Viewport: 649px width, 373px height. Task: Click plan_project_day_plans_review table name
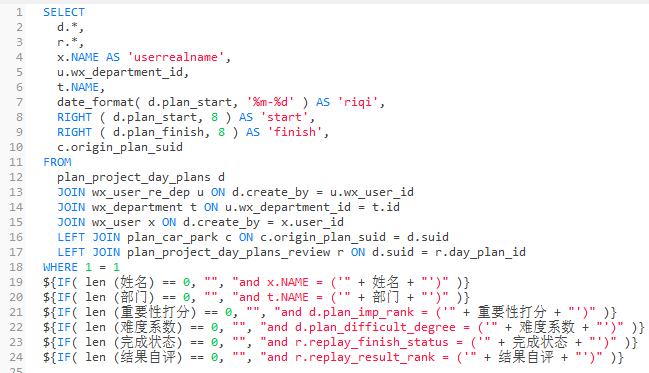[228, 252]
